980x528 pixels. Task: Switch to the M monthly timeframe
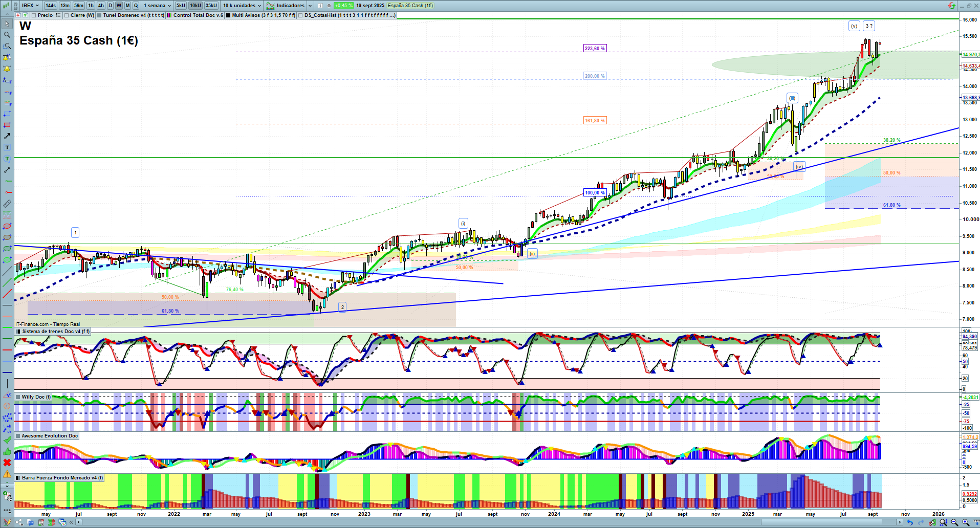click(128, 6)
